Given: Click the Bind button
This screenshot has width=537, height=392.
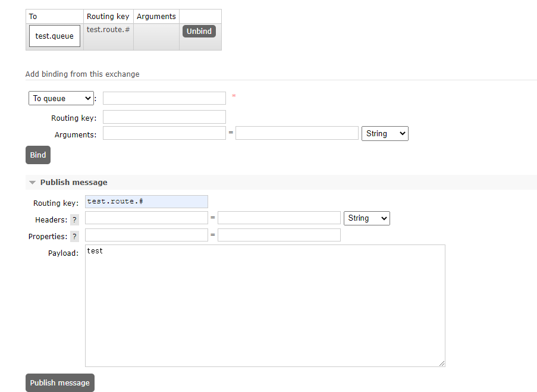Looking at the screenshot, I should click(38, 155).
